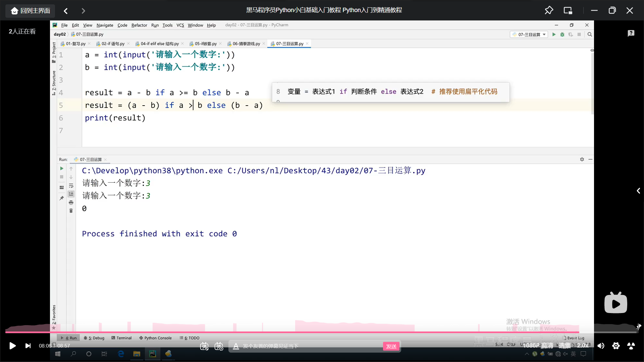The width and height of the screenshot is (644, 362).
Task: Open danmaku settings icon
Action: pyautogui.click(x=219, y=346)
